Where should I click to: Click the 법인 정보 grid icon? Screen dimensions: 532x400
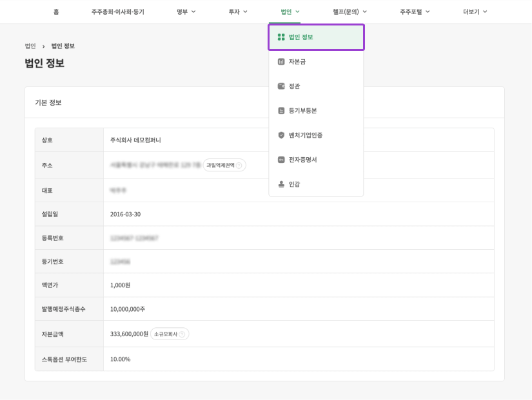coord(280,37)
